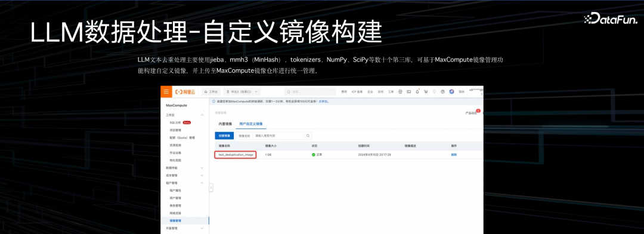Click the 2024年4月10日 creation time cell
Image resolution: width=644 pixels, height=234 pixels.
[x=374, y=155]
